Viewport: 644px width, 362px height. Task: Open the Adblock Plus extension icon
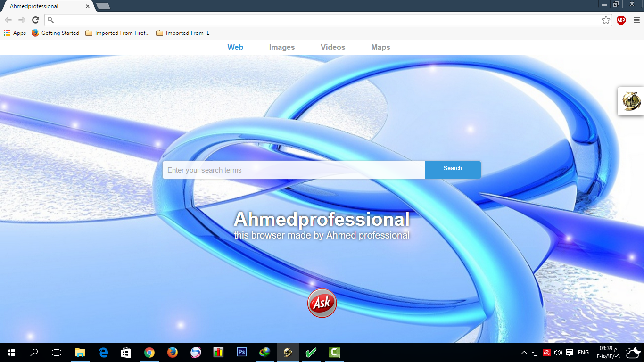click(621, 20)
